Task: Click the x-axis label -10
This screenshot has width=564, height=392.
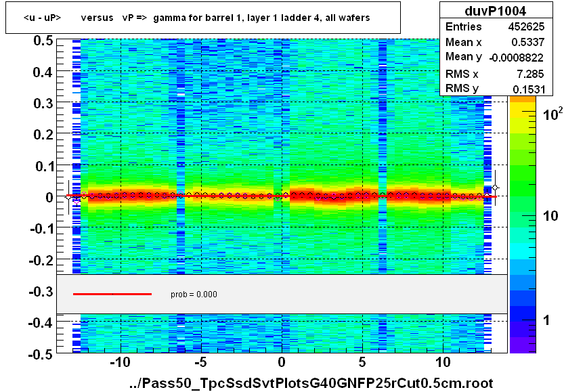Action: pos(120,362)
